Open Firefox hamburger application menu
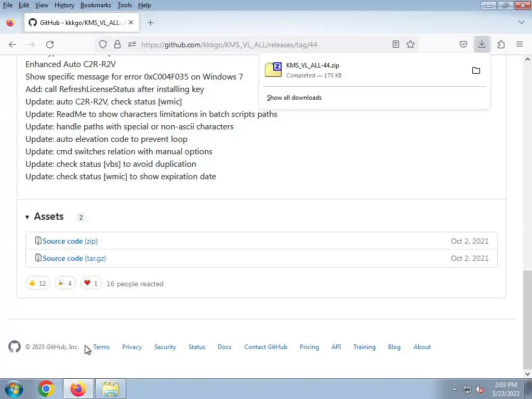Screen dimensions: 532x399 tap(520, 45)
